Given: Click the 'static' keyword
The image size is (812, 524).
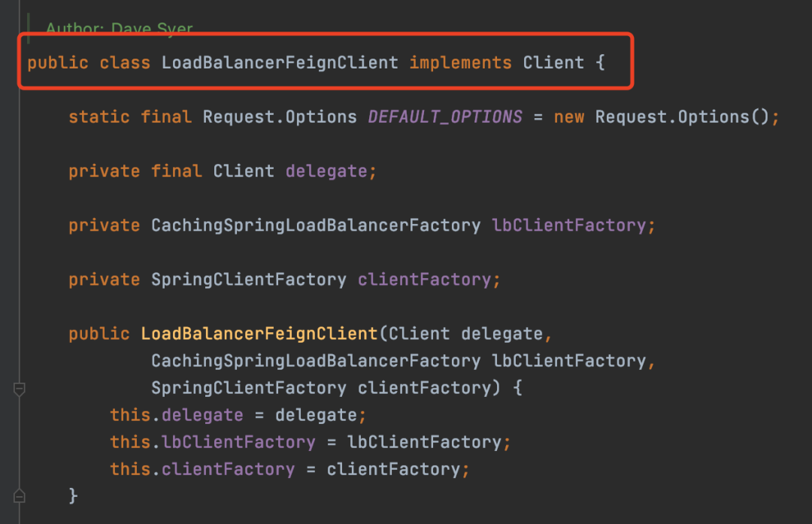Looking at the screenshot, I should click(x=99, y=117).
